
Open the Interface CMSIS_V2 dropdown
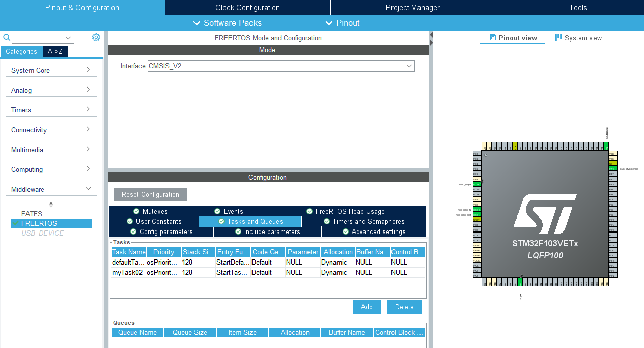281,66
